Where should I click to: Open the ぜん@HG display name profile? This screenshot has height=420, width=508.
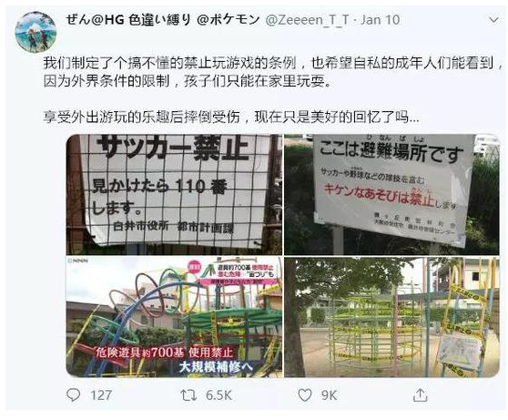point(163,20)
